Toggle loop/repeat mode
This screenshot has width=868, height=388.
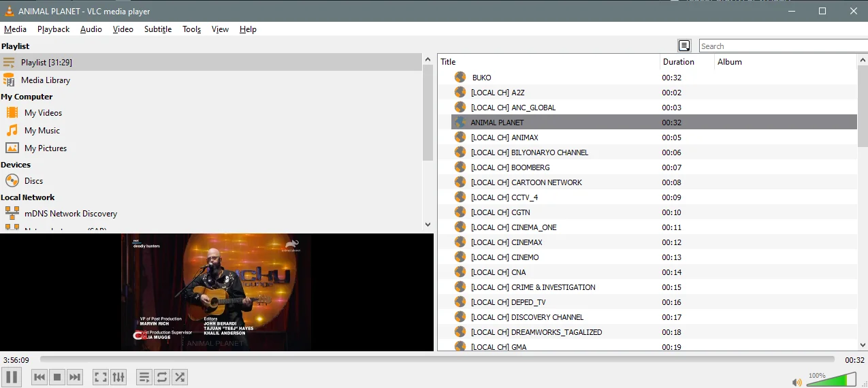[162, 376]
